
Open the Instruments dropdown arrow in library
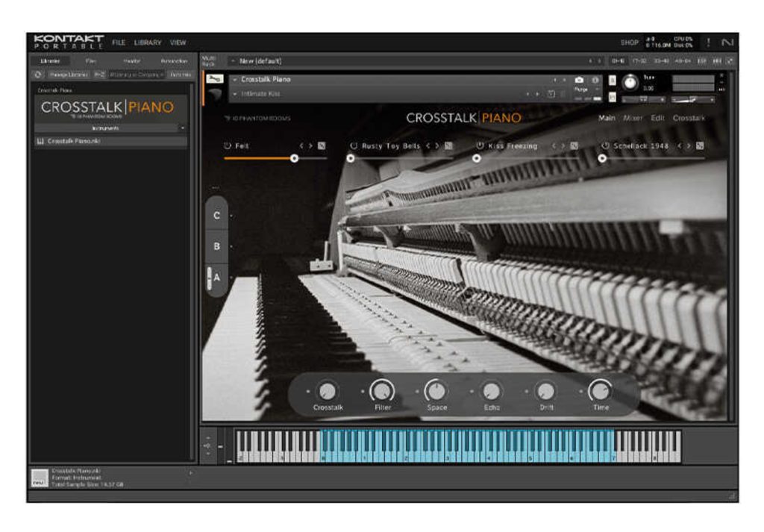pos(183,128)
